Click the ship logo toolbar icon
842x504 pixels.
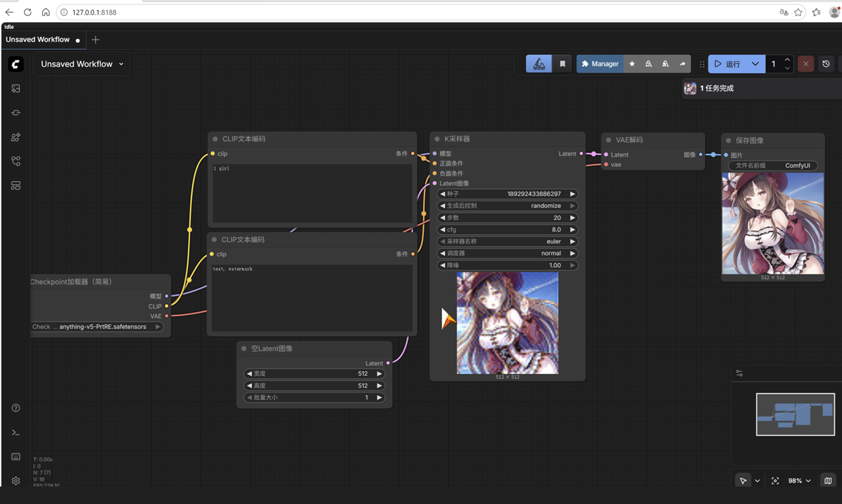[x=539, y=64]
